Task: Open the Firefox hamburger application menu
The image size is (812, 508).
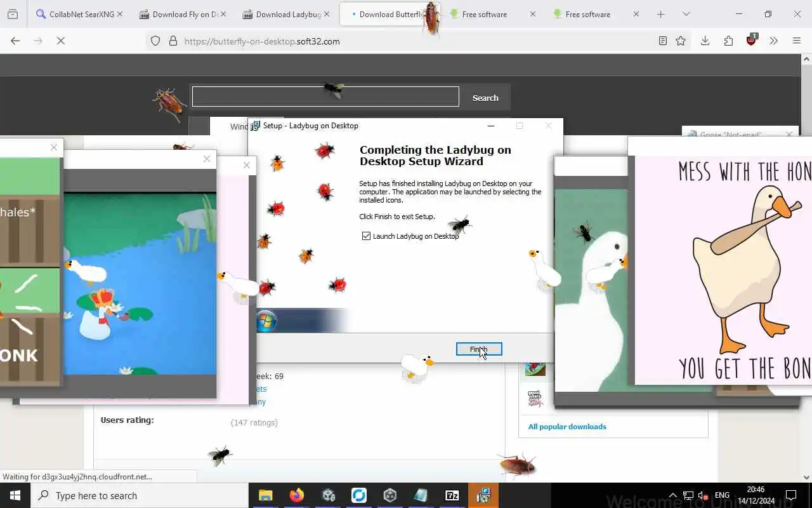Action: 797,41
